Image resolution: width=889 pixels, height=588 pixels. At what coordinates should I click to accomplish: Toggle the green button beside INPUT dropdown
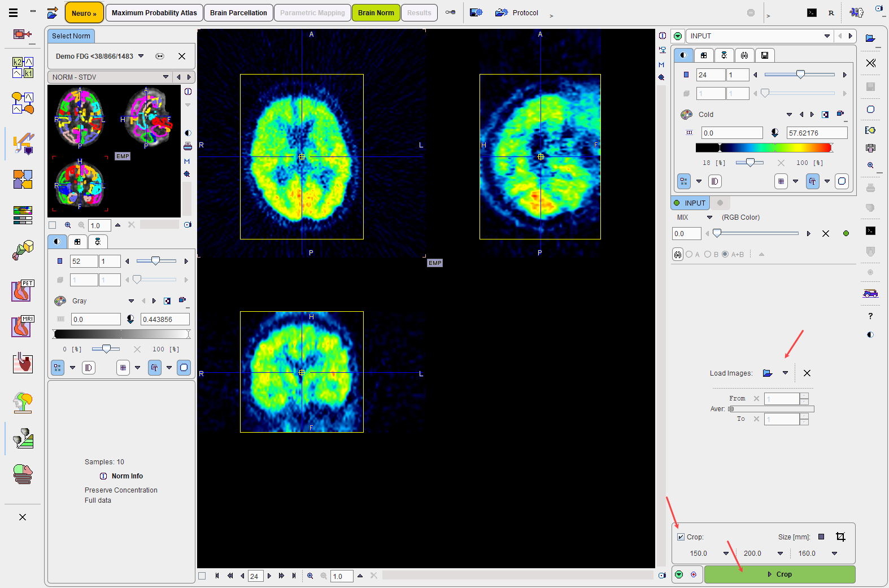pos(678,36)
